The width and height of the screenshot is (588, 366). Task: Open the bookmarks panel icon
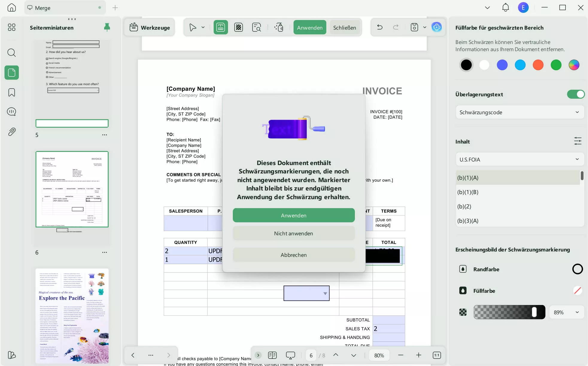[x=11, y=92]
